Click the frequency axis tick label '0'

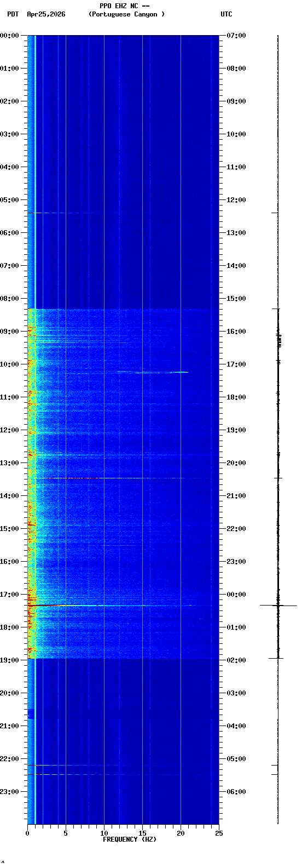coord(27,833)
